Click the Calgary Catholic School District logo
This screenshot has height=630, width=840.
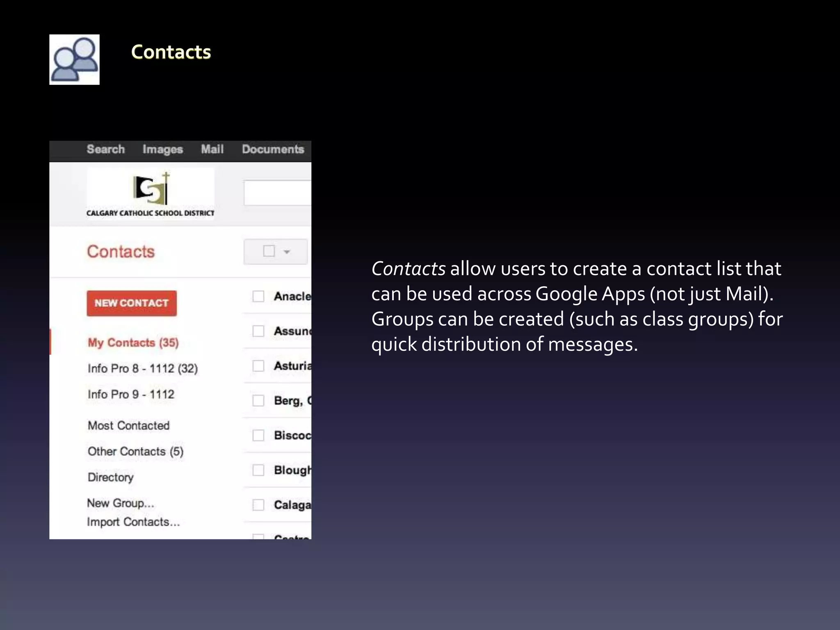[150, 194]
